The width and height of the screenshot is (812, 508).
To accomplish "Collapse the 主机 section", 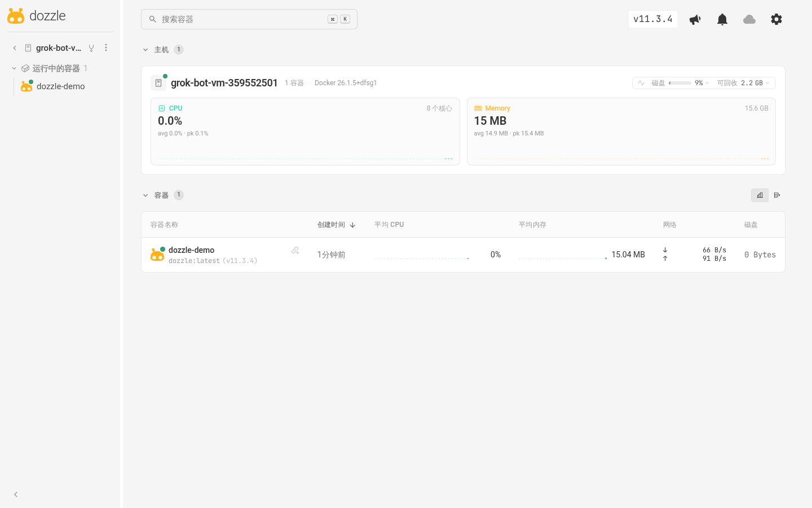I will 145,50.
